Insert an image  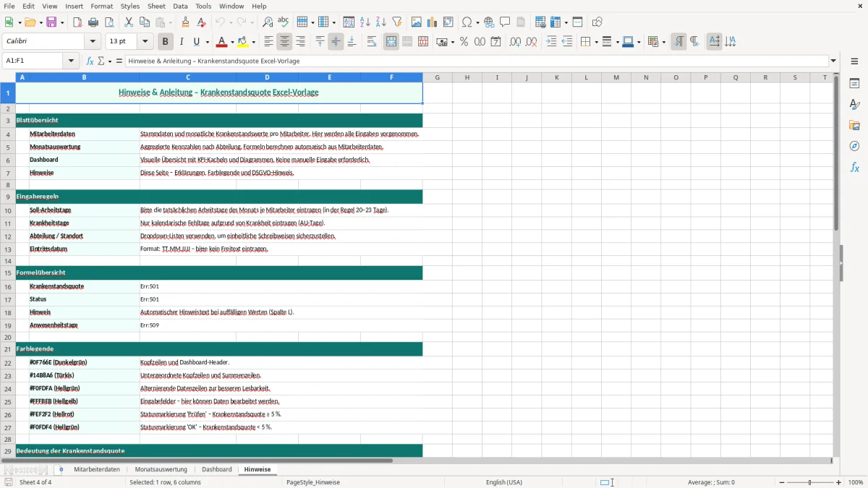417,22
